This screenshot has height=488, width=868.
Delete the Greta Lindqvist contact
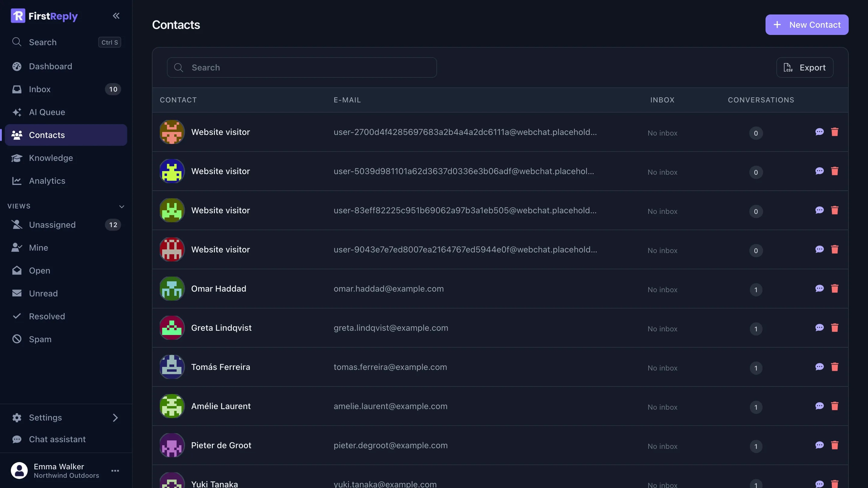click(835, 328)
